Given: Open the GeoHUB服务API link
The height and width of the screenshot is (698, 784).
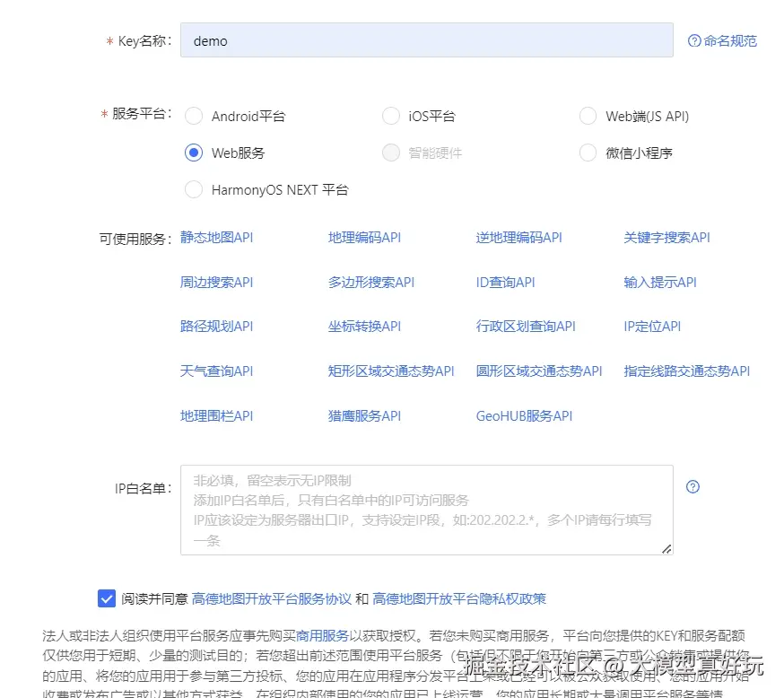Looking at the screenshot, I should click(524, 416).
